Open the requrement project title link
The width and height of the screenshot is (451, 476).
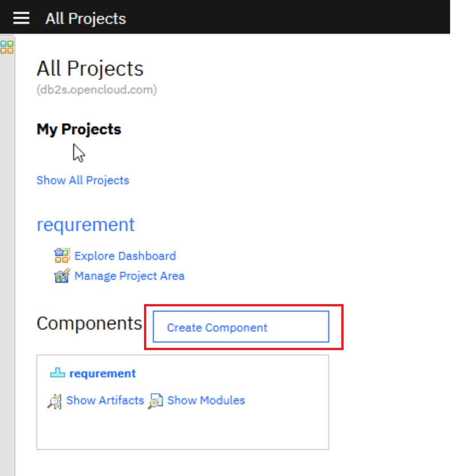pos(85,224)
